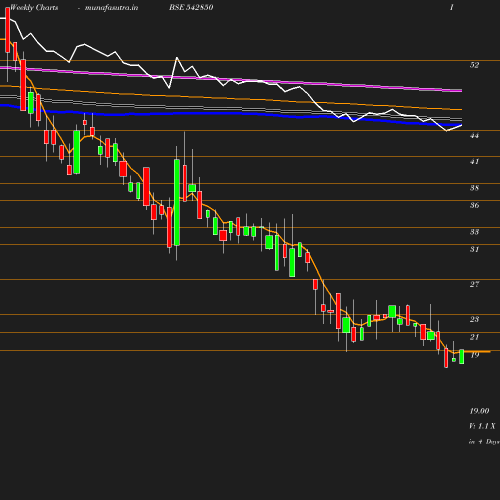Click the price axis label 33
The image size is (500, 500).
coord(474,232)
